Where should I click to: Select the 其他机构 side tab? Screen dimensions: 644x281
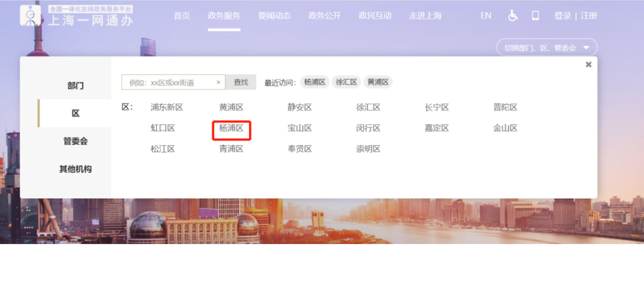(75, 169)
